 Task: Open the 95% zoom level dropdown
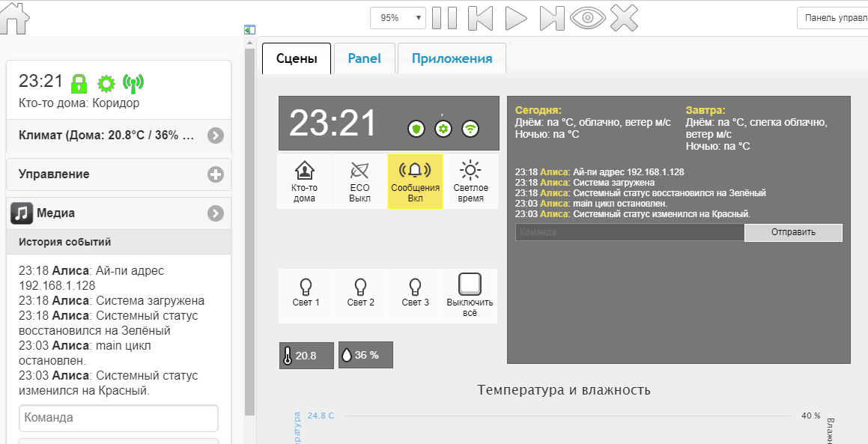(398, 17)
